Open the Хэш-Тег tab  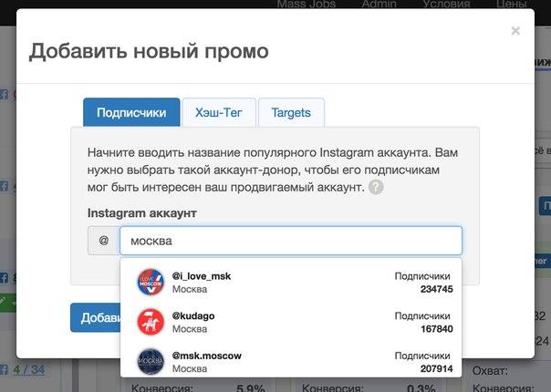pos(219,112)
